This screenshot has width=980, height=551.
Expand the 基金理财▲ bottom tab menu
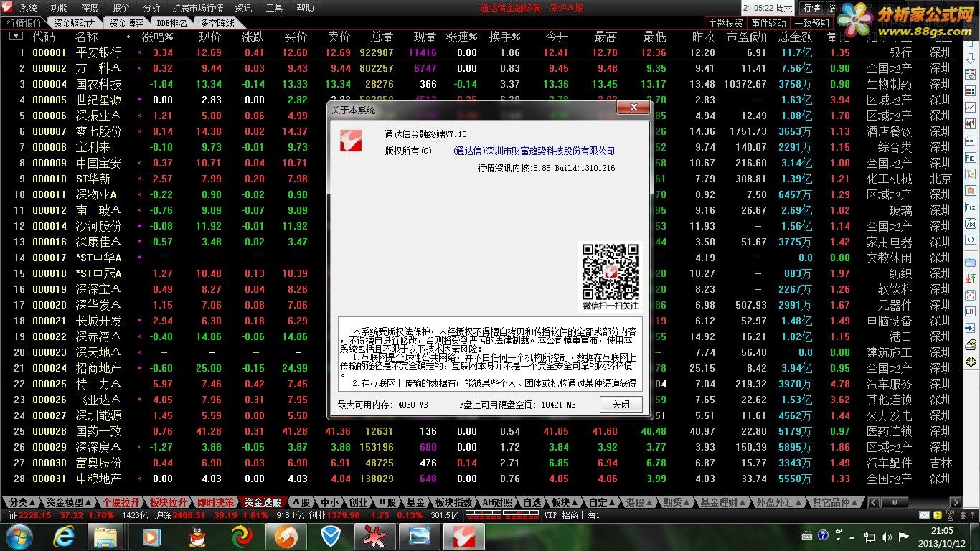click(723, 502)
